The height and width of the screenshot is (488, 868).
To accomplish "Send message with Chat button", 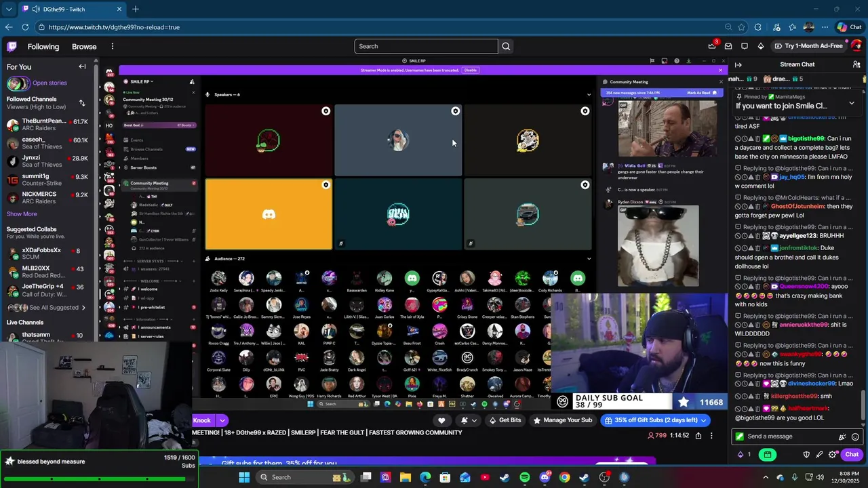I will [852, 455].
